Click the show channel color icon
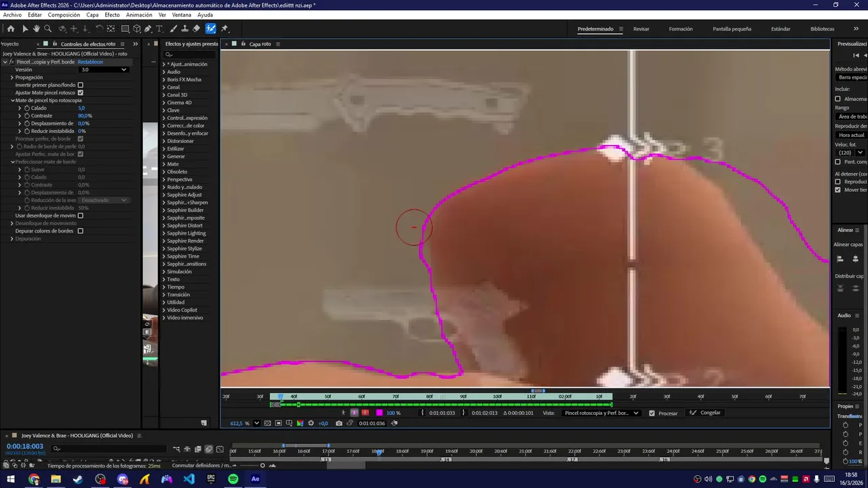The width and height of the screenshot is (868, 488). pyautogui.click(x=300, y=423)
